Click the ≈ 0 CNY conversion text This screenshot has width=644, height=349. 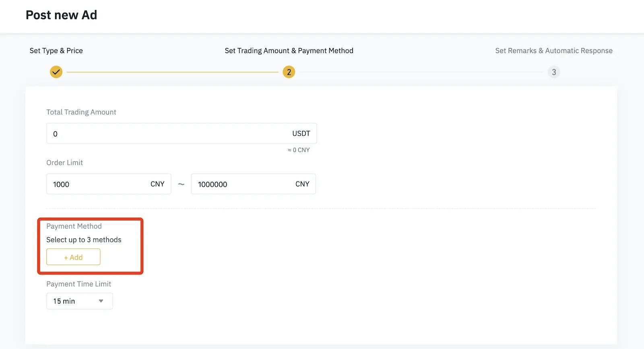[299, 150]
